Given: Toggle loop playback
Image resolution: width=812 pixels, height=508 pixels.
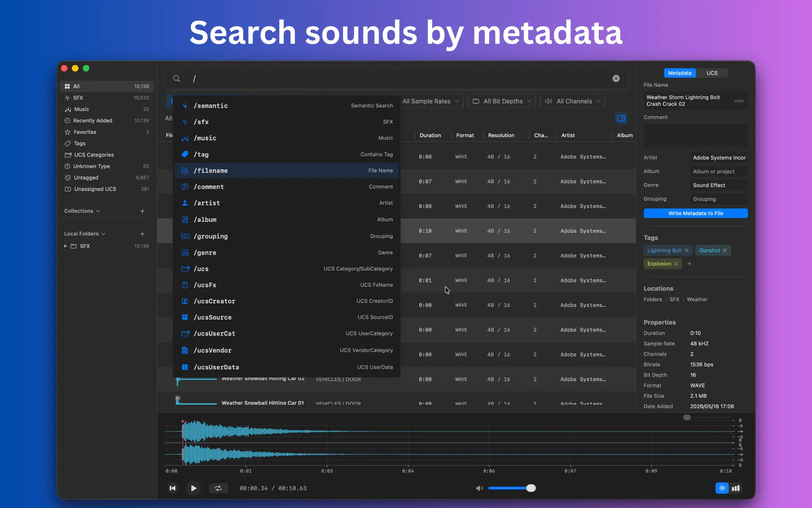Looking at the screenshot, I should tap(218, 488).
